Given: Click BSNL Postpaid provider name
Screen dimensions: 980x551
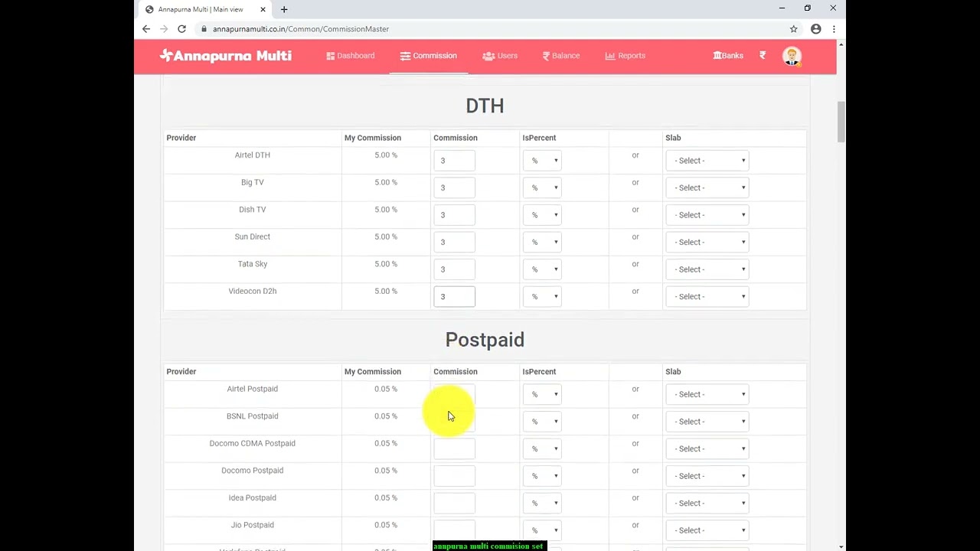Looking at the screenshot, I should point(253,416).
